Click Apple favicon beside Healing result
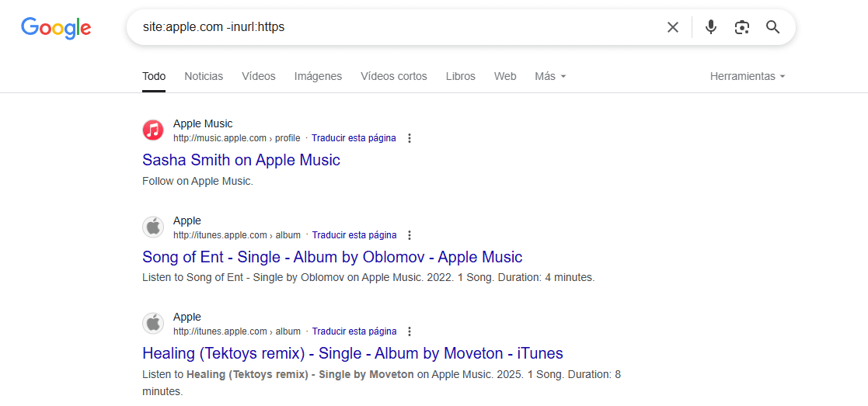Viewport: 868px width, 406px height. click(153, 324)
